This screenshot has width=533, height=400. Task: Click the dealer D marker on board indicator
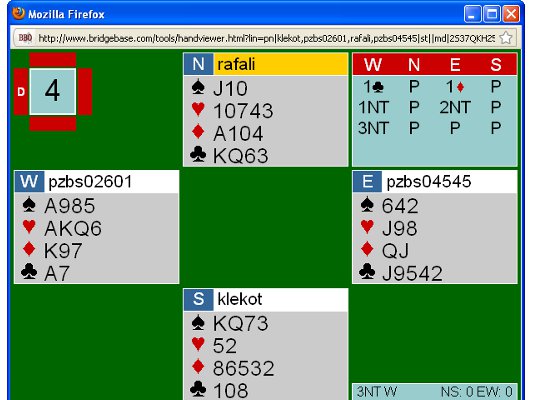coord(21,92)
